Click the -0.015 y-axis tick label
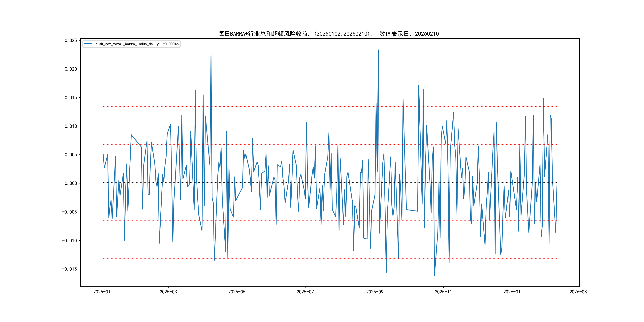The height and width of the screenshot is (322, 644). pos(70,269)
